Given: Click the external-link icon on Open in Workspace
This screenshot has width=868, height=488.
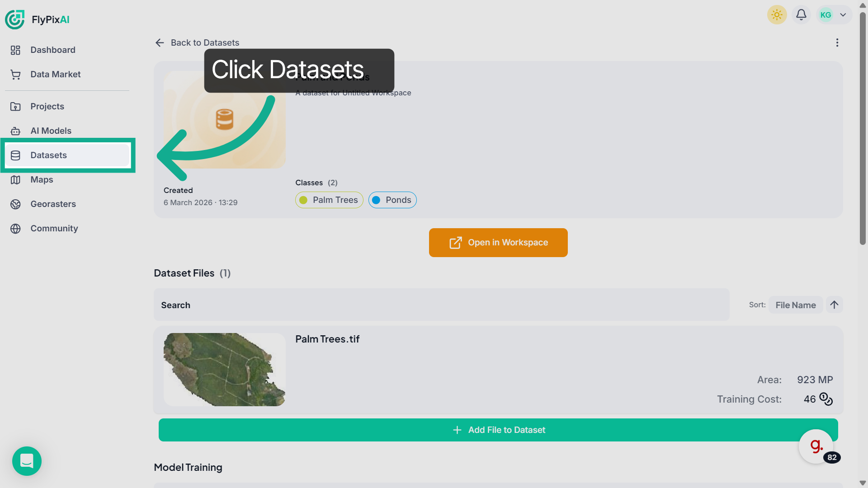Looking at the screenshot, I should (456, 243).
